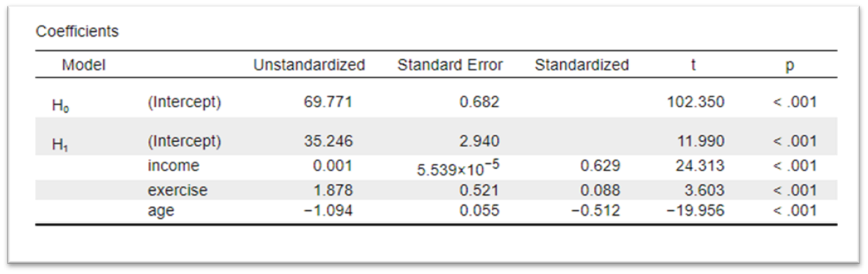This screenshot has height=274, width=868.
Task: Click the age predictor row label
Action: click(161, 210)
